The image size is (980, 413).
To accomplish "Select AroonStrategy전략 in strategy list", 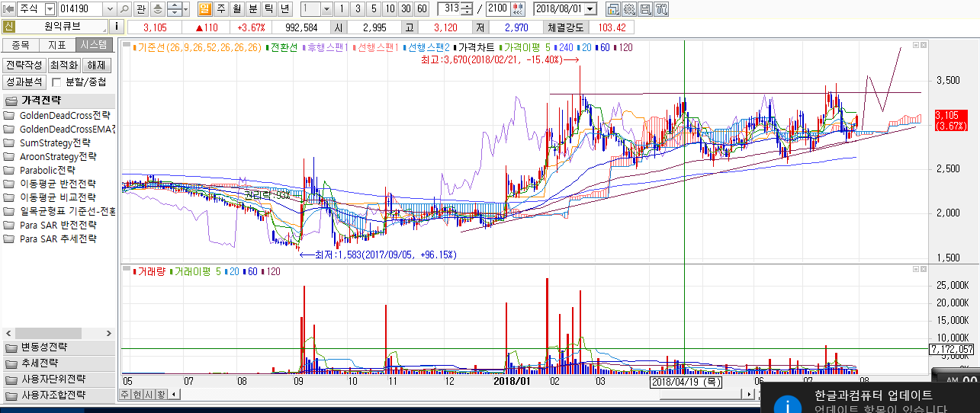I will tap(59, 156).
